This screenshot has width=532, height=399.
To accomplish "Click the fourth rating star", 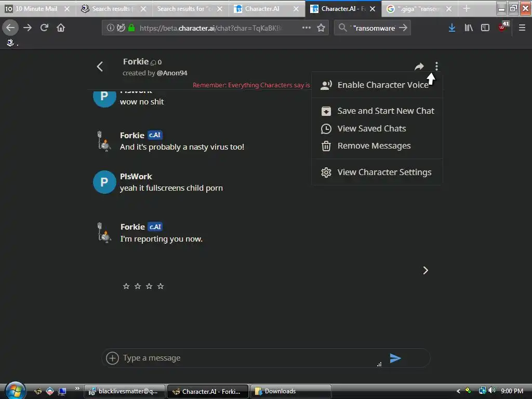I will click(161, 286).
